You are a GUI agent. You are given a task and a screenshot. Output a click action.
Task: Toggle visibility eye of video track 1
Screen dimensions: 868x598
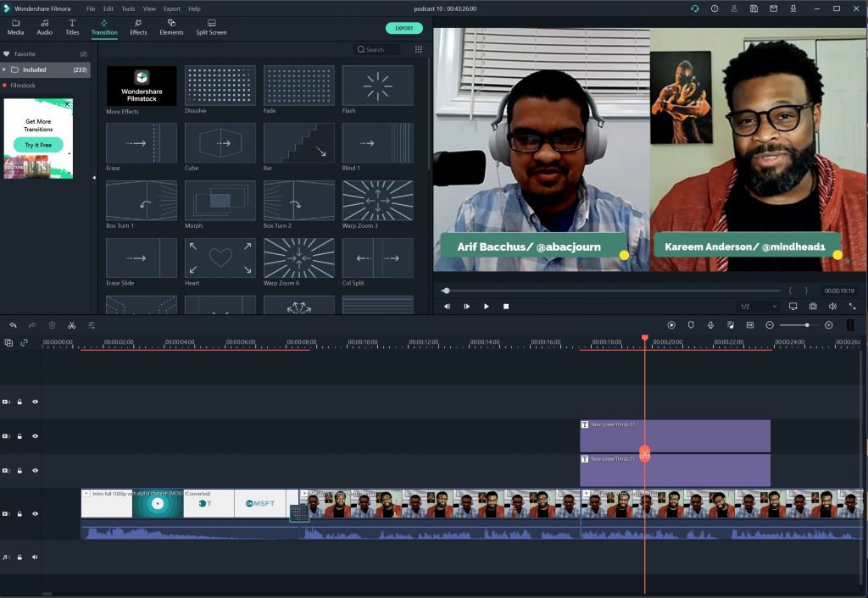tap(36, 513)
